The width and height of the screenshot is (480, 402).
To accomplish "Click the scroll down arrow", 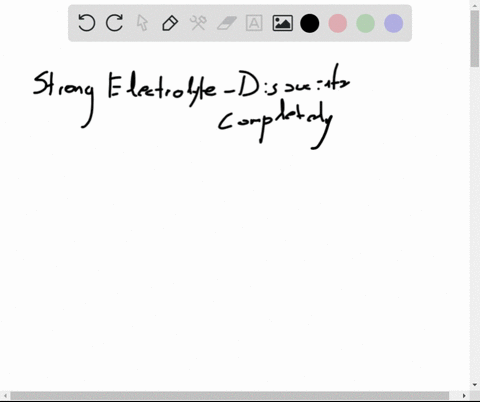I will [475, 385].
